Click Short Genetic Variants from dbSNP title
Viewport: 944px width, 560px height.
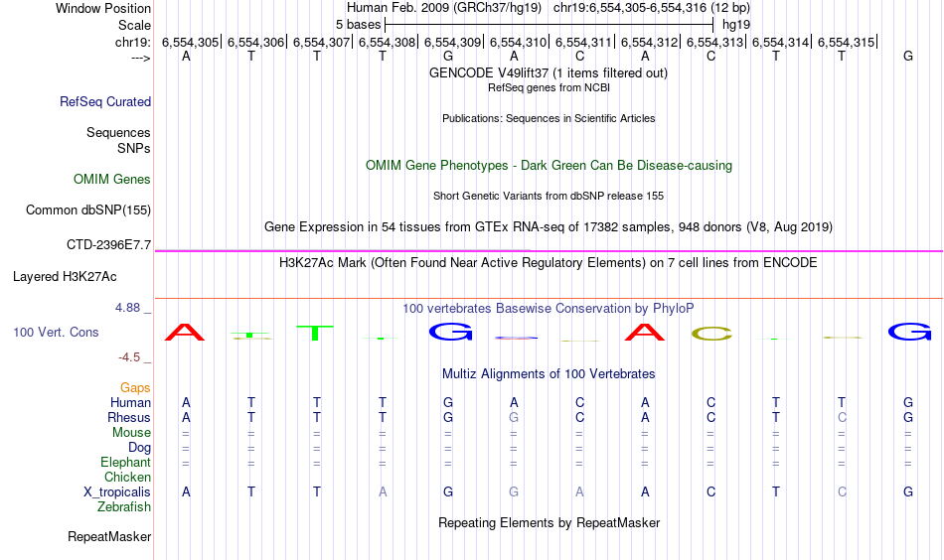(x=549, y=196)
